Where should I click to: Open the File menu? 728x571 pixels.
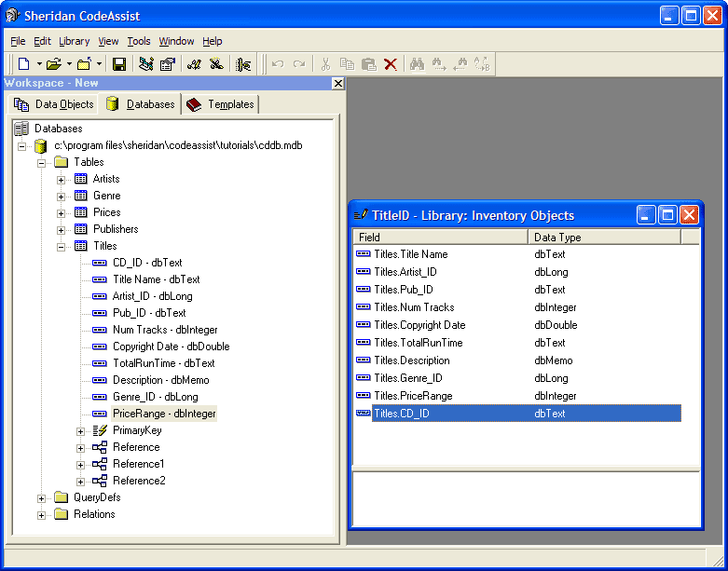tap(18, 41)
